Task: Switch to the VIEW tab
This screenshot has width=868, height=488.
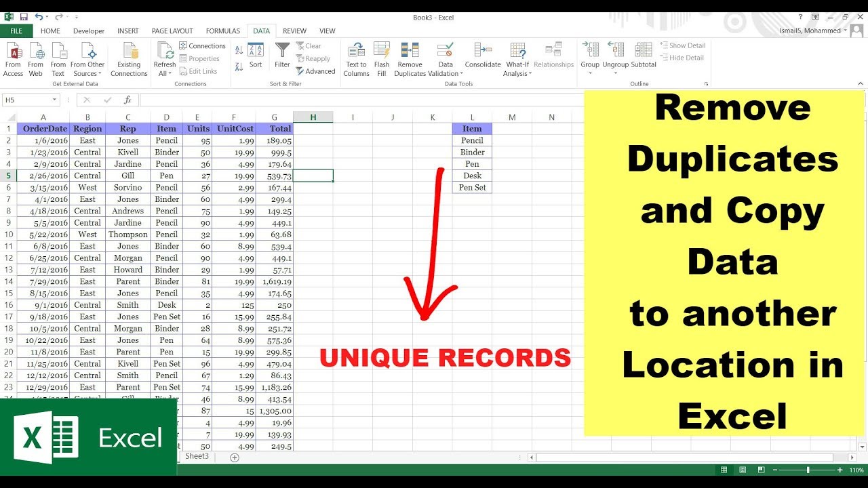Action: 328,31
